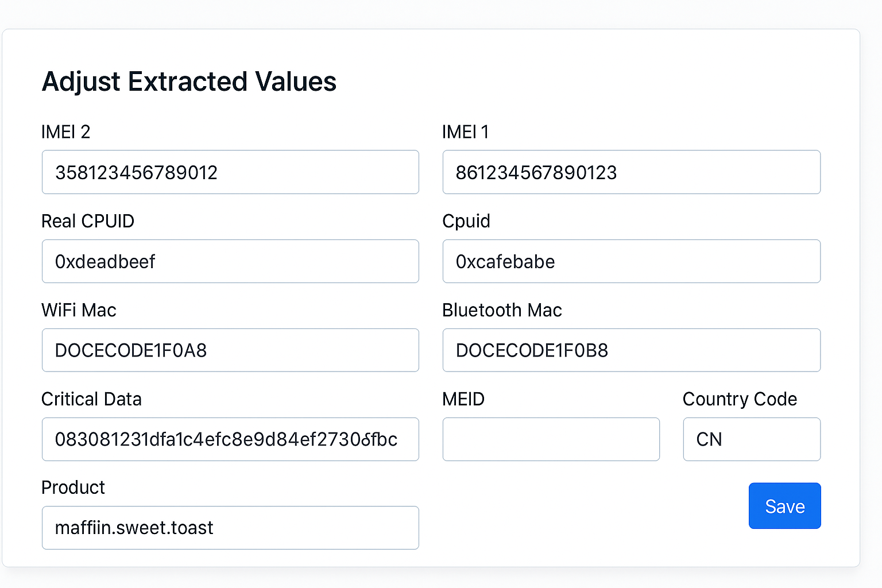
Task: Focus the IMEI 2 input field
Action: click(x=230, y=172)
